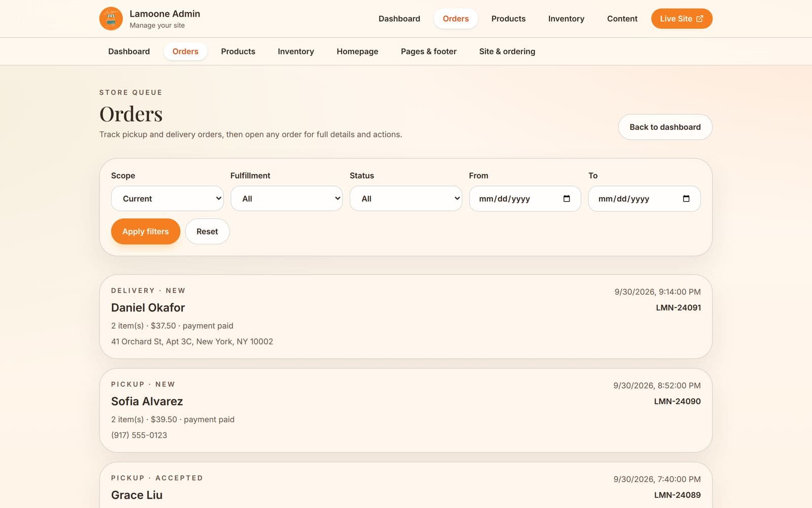812x508 pixels.
Task: Switch to the Inventory sub-tab
Action: click(x=296, y=51)
